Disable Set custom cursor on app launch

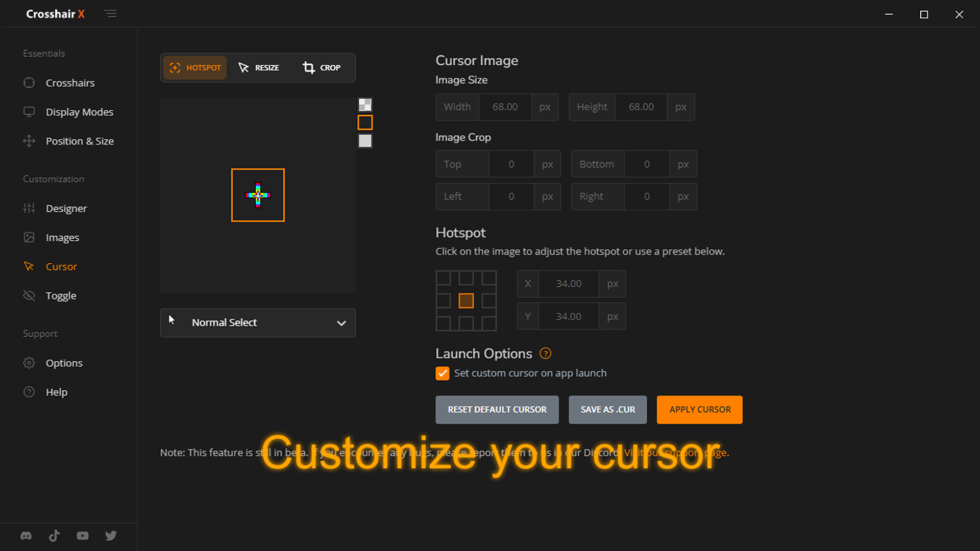coord(442,373)
